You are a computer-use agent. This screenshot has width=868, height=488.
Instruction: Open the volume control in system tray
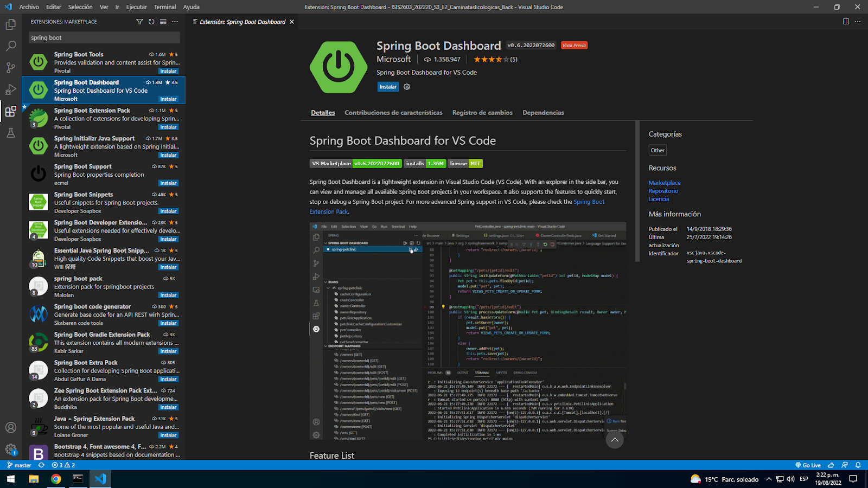pyautogui.click(x=790, y=479)
